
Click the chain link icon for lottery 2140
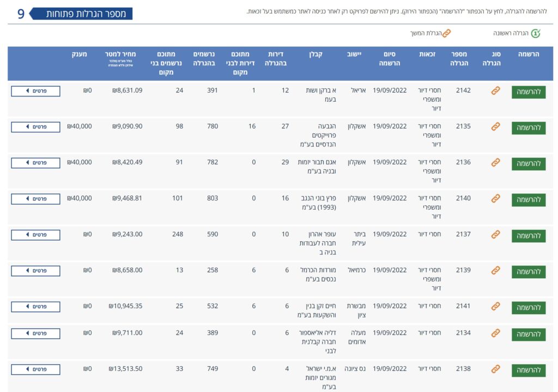[495, 198]
